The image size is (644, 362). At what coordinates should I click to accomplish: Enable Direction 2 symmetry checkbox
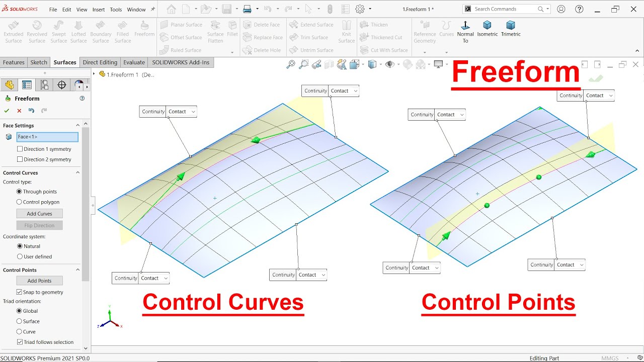[x=20, y=159]
